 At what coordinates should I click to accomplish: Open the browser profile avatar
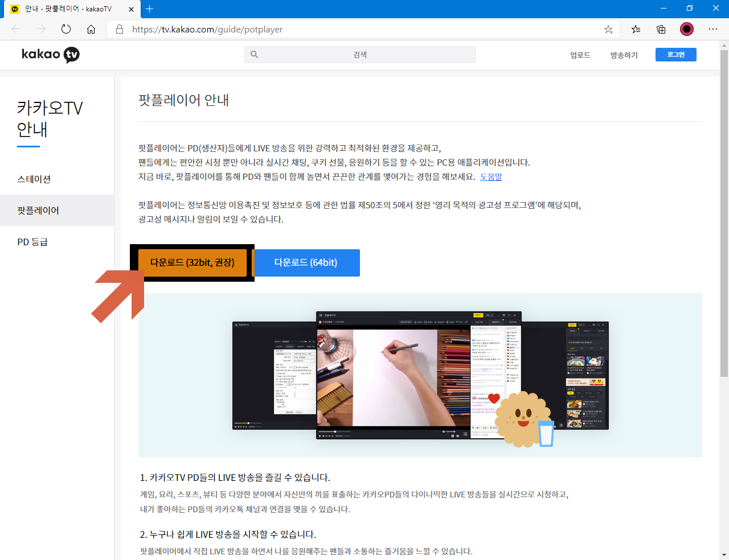tap(687, 29)
